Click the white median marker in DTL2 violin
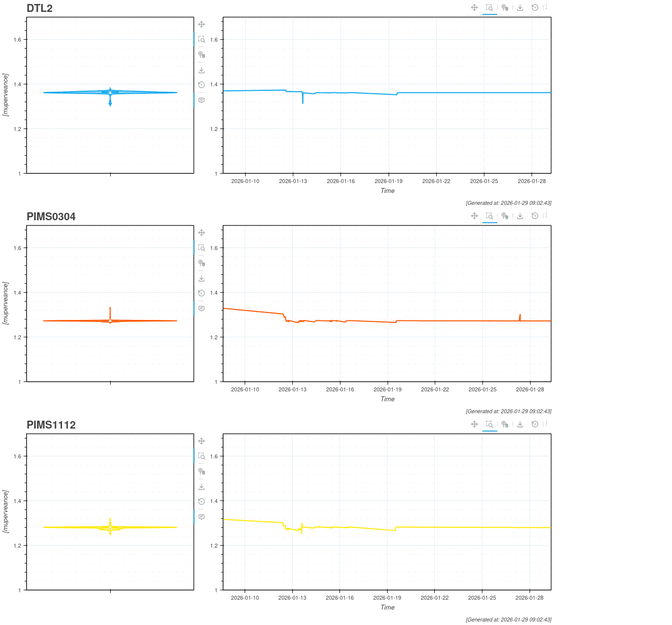 [110, 93]
